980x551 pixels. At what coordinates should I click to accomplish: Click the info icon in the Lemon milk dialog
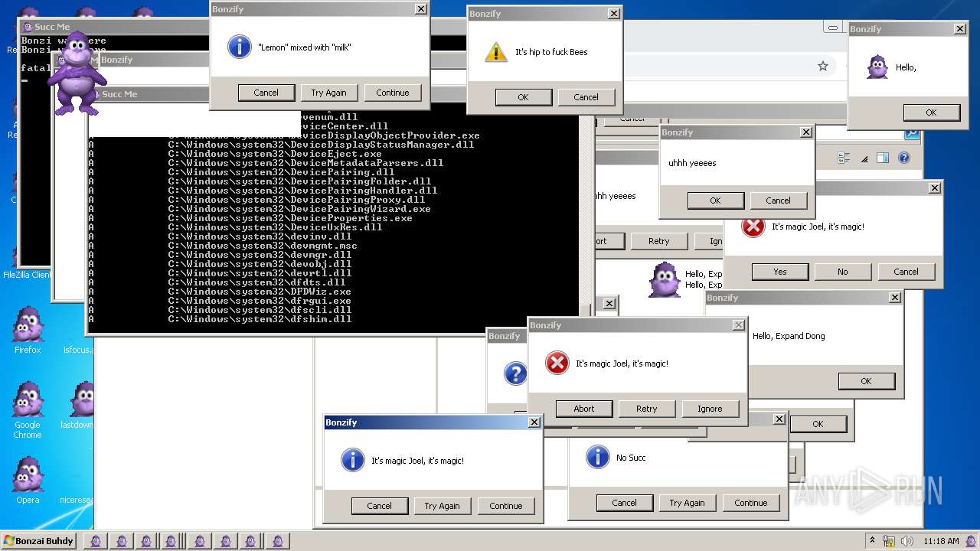point(240,47)
